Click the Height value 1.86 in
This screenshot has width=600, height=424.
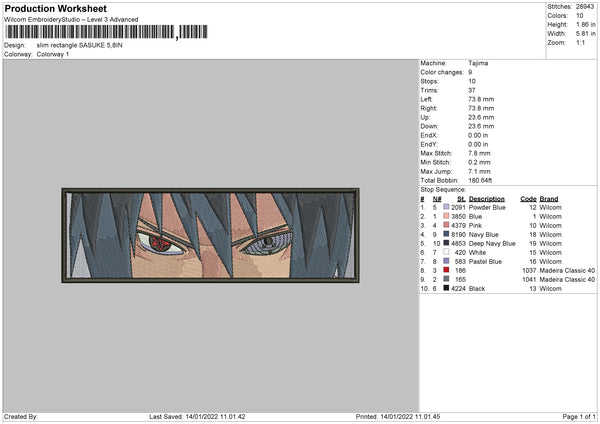pos(585,24)
